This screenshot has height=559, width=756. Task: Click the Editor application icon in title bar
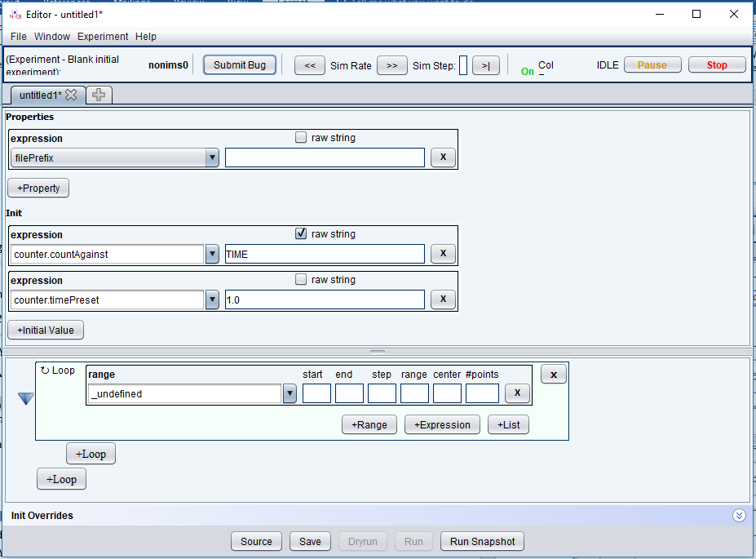pyautogui.click(x=15, y=15)
